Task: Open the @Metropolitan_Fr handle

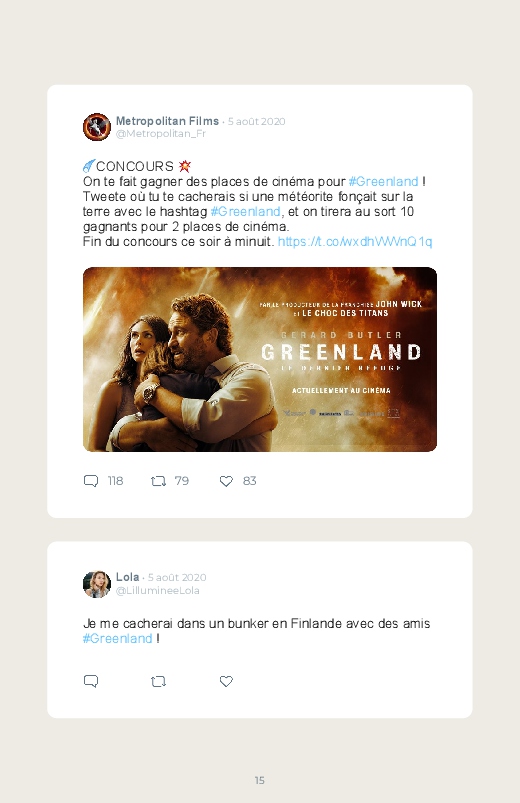Action: point(160,134)
